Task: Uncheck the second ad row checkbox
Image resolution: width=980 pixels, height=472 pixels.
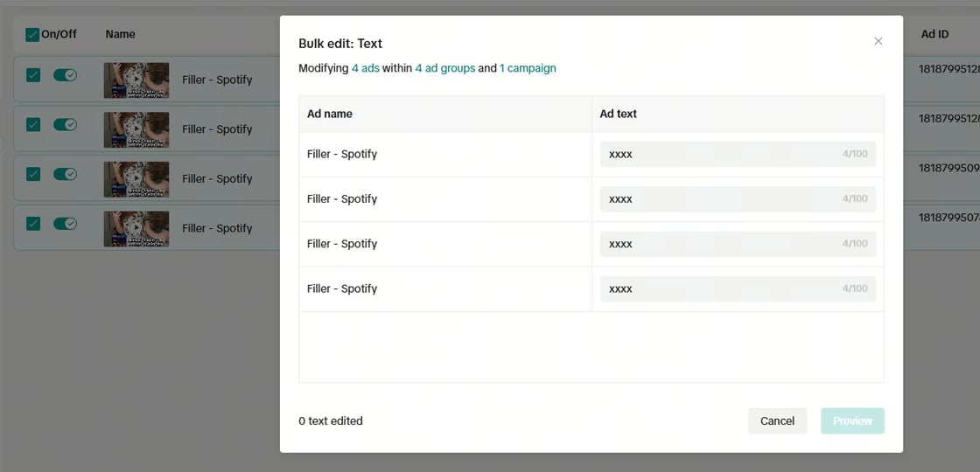Action: coord(33,124)
